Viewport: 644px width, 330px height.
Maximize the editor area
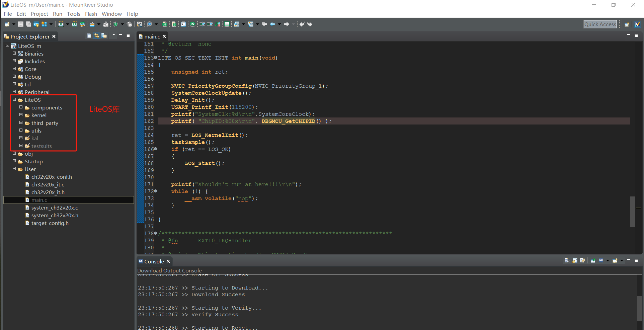[x=636, y=35]
